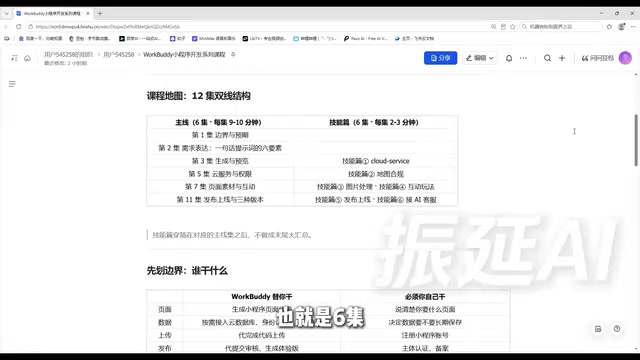Reload the page with refresh icon
Viewport: 640px width, 360px height.
18,27
